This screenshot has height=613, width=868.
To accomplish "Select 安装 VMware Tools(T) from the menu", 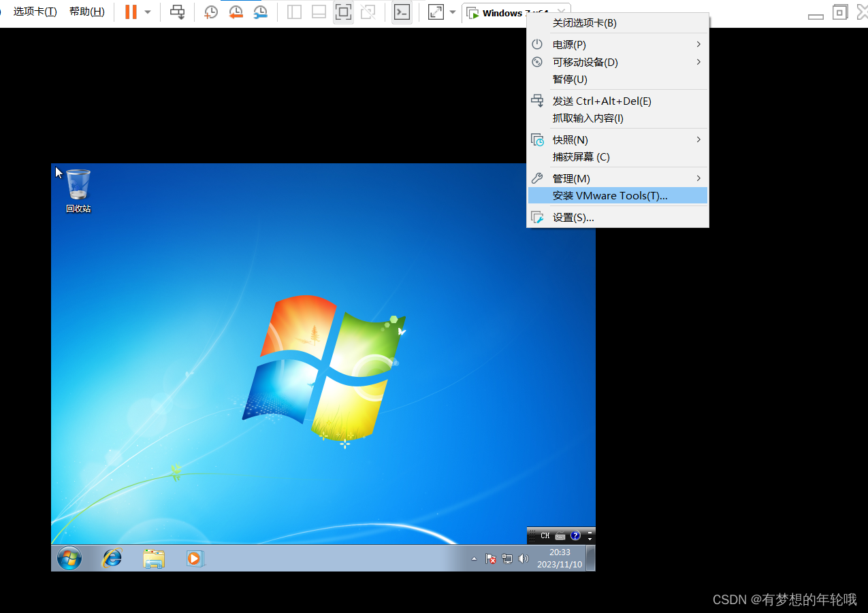I will (x=609, y=195).
